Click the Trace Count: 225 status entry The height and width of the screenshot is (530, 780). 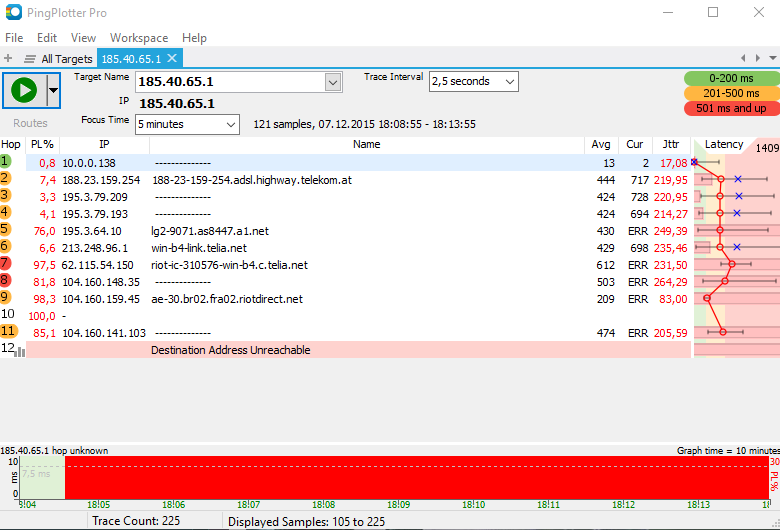(136, 521)
